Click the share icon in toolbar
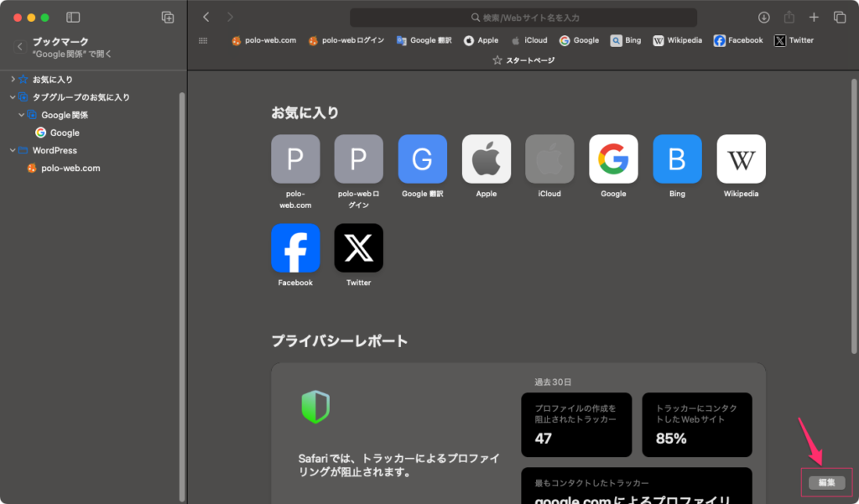859x504 pixels. (789, 18)
